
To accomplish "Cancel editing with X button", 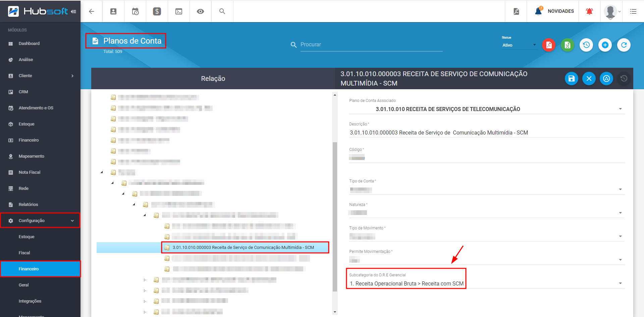I will click(589, 78).
